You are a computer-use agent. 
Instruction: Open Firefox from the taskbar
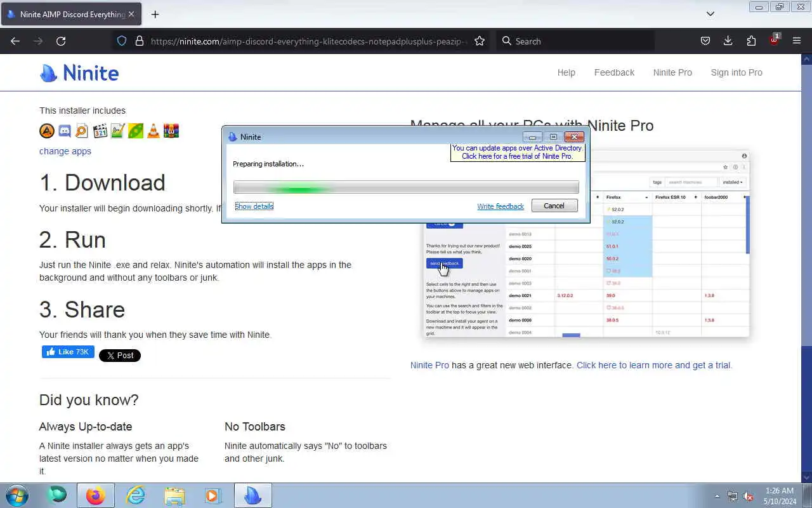coord(96,495)
